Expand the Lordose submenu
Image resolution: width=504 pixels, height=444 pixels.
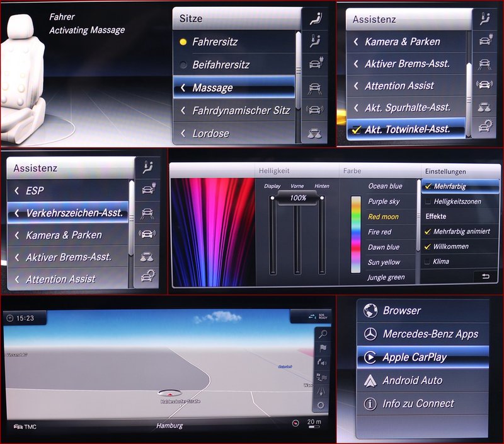coord(233,133)
